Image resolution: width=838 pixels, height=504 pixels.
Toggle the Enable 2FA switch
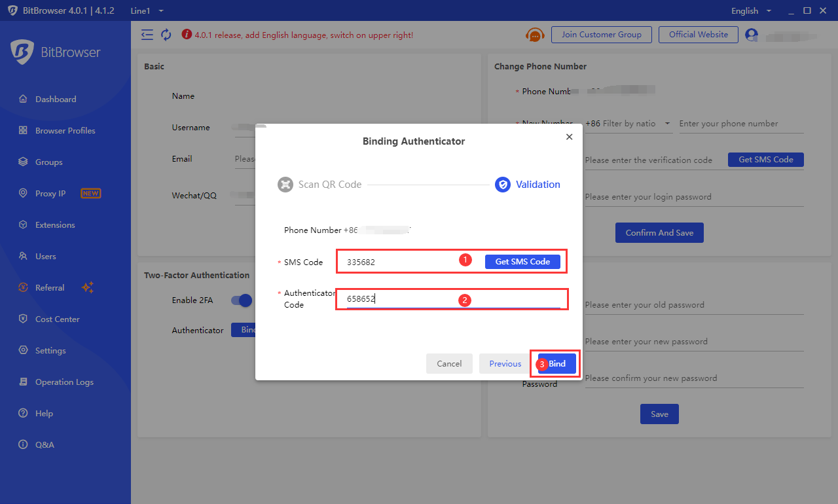(x=242, y=300)
